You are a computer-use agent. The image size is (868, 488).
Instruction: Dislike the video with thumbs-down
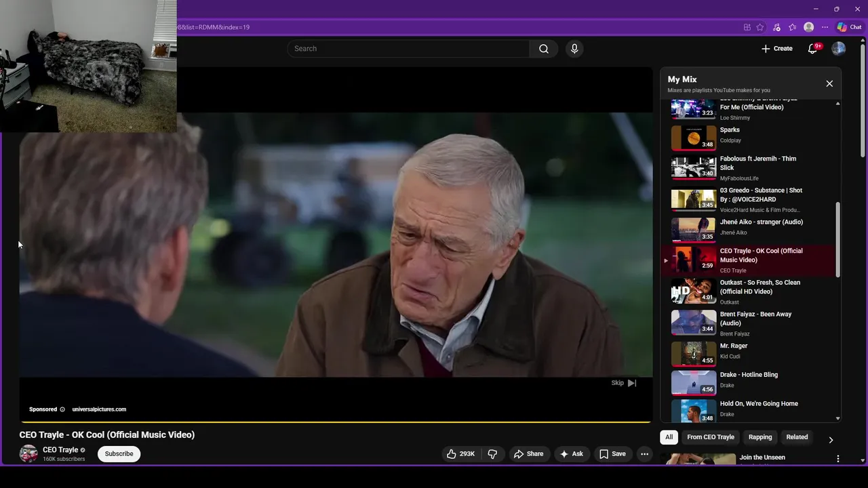(x=493, y=454)
